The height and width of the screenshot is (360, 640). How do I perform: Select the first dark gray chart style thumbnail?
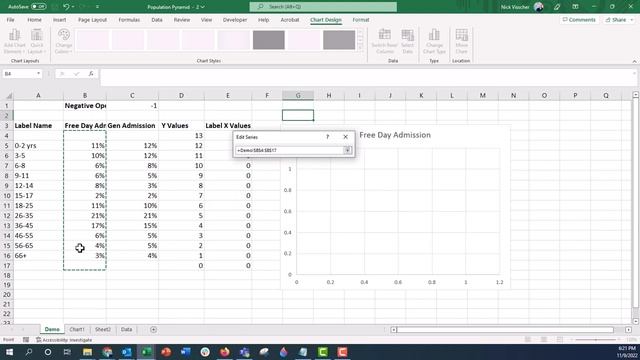click(269, 40)
